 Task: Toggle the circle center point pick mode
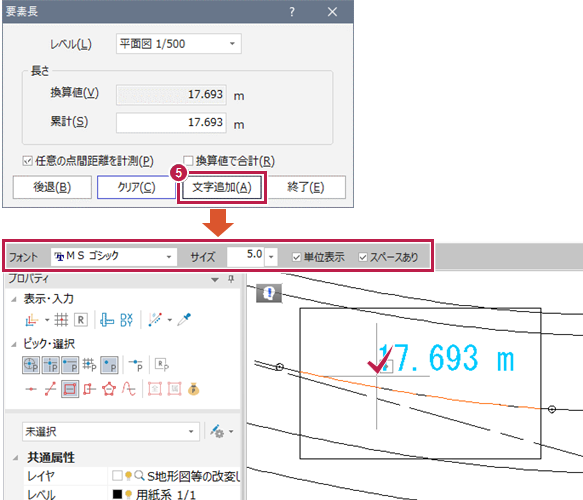click(x=31, y=365)
